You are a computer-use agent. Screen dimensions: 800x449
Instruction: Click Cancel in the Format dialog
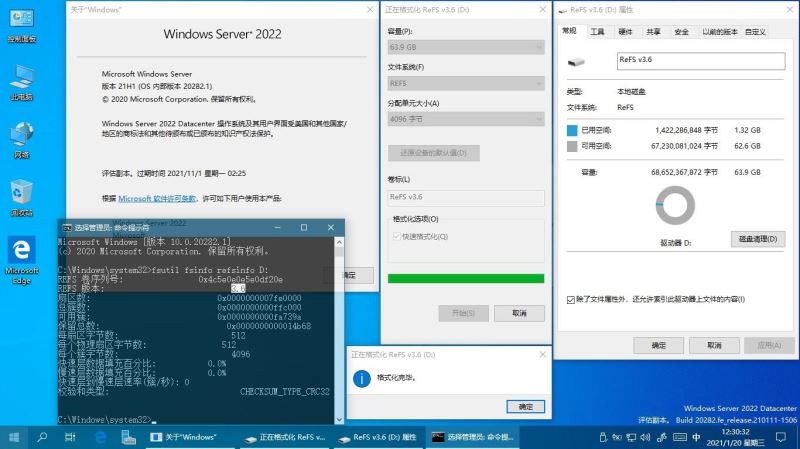519,313
